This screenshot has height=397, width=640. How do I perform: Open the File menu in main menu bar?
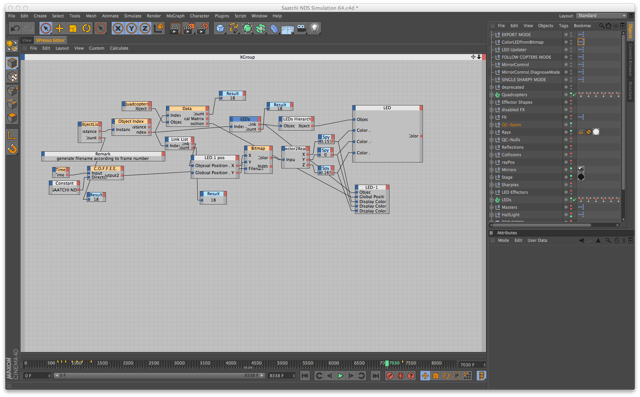point(12,16)
